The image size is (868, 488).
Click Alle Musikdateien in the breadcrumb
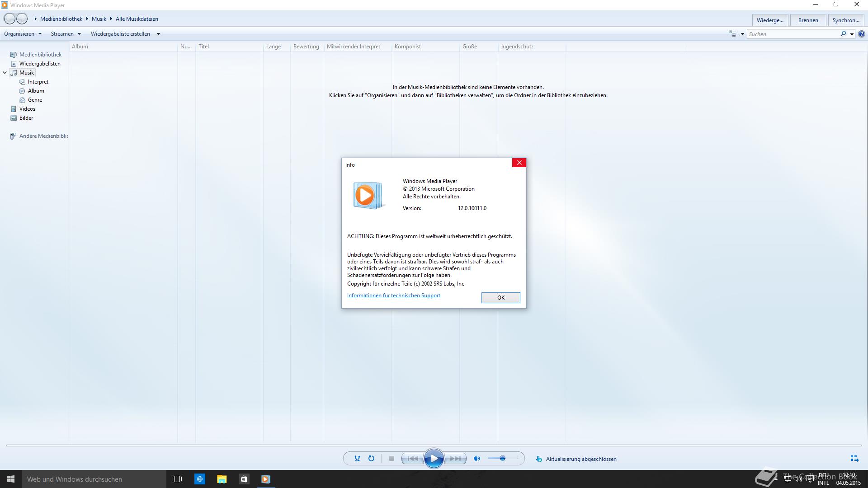pos(137,19)
